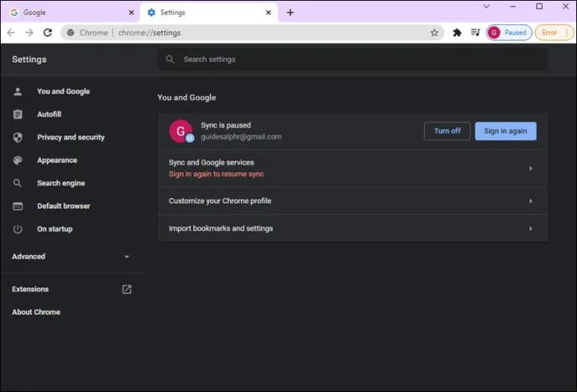Open the media controls icon in toolbar
This screenshot has height=392, width=577.
point(476,33)
